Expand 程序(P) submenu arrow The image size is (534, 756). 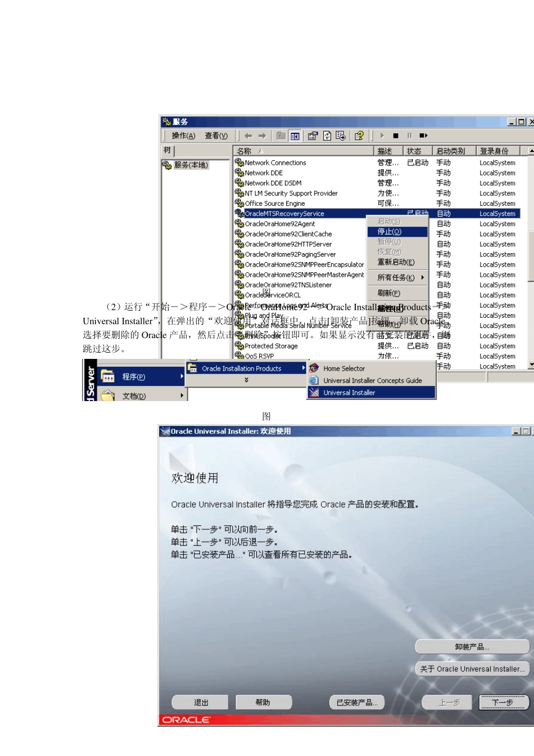182,376
